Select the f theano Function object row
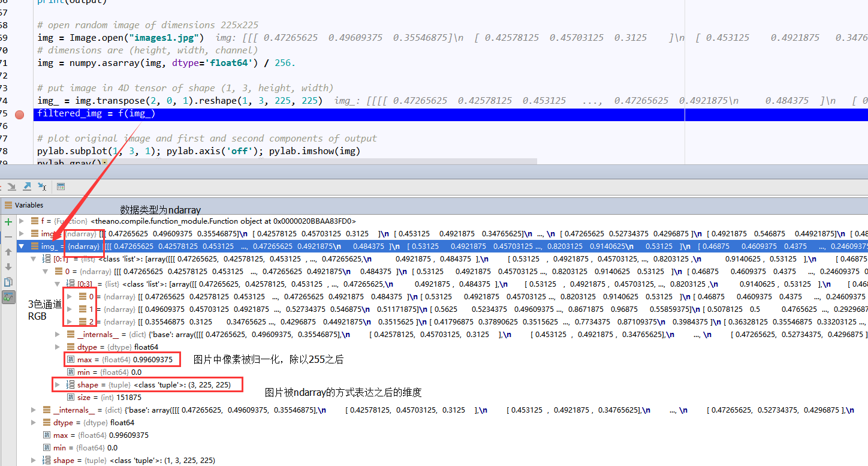 (x=443, y=221)
